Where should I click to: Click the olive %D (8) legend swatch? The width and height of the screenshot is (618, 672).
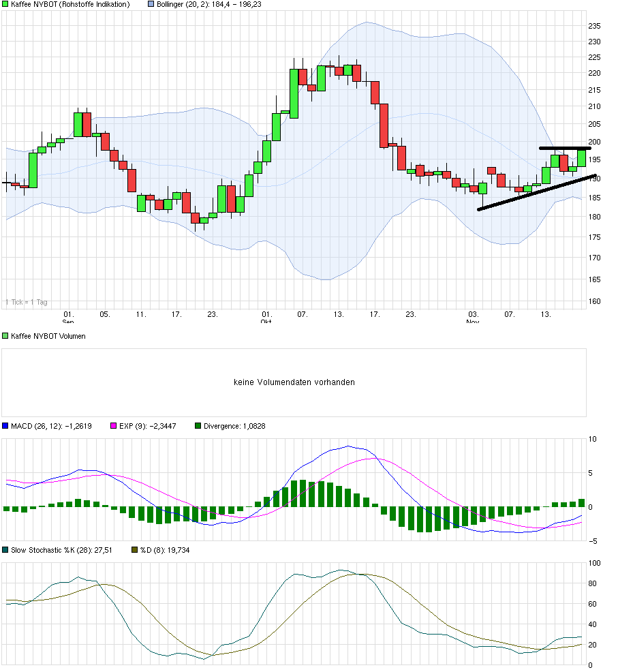click(x=135, y=550)
